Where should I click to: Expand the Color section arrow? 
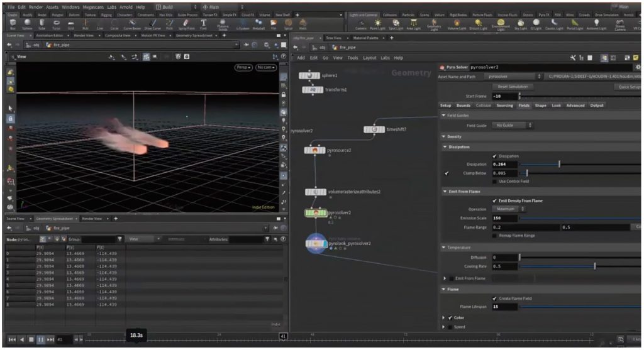[443, 318]
